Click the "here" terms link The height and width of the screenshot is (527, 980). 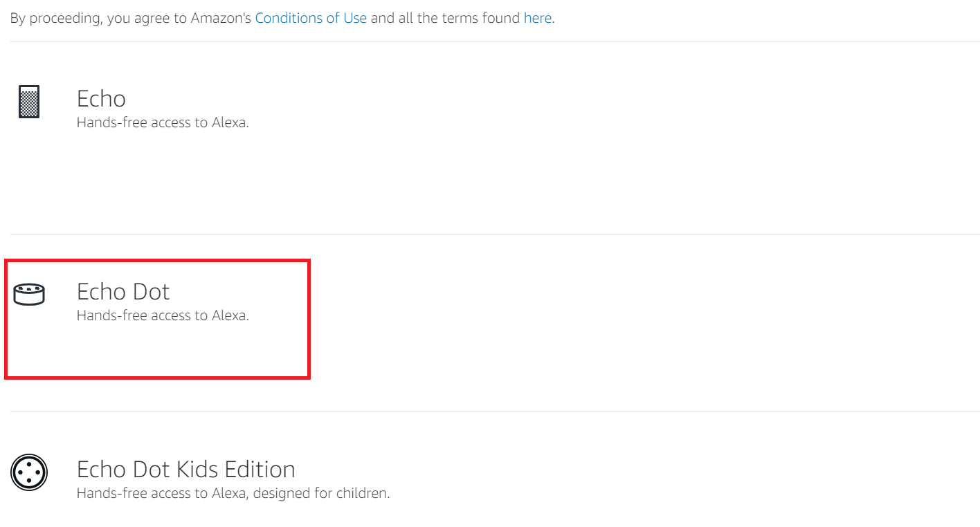coord(538,19)
